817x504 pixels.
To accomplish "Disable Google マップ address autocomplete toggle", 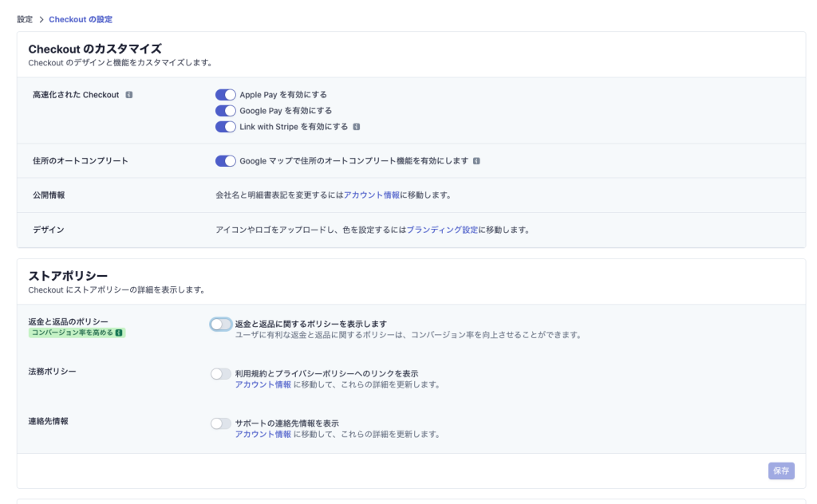I will coord(226,161).
